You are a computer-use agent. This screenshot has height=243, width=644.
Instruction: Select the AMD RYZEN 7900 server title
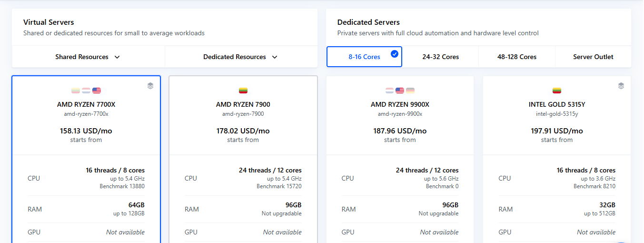point(243,104)
